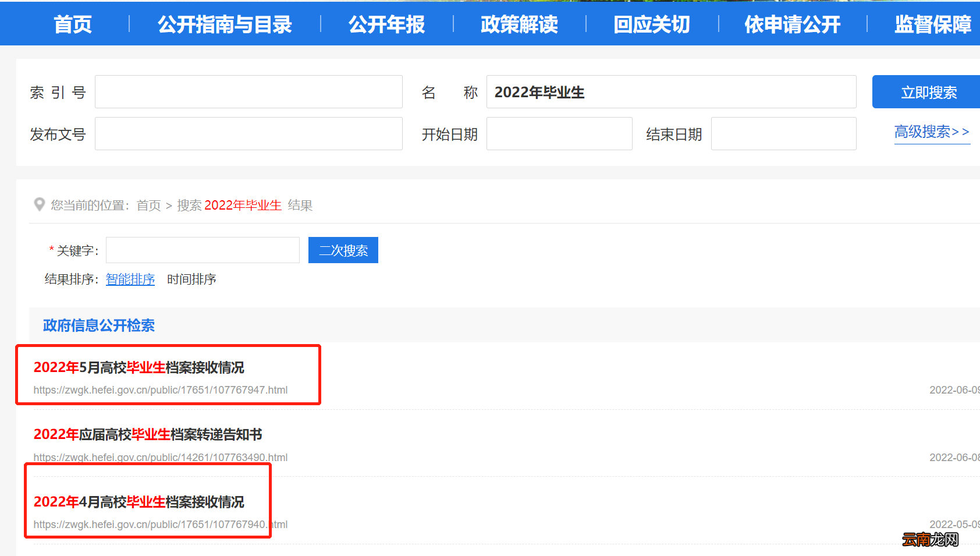Open the 首页 navigation tab
Image resolution: width=980 pixels, height=556 pixels.
(73, 24)
